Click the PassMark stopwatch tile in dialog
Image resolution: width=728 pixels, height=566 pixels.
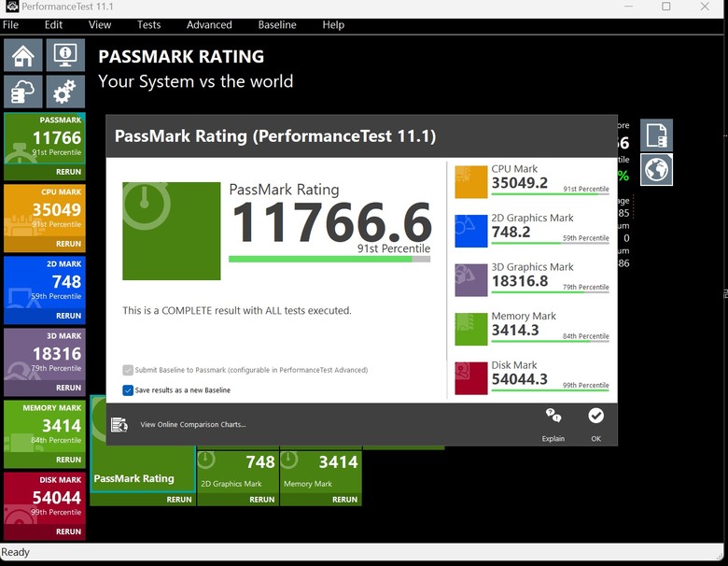[172, 231]
